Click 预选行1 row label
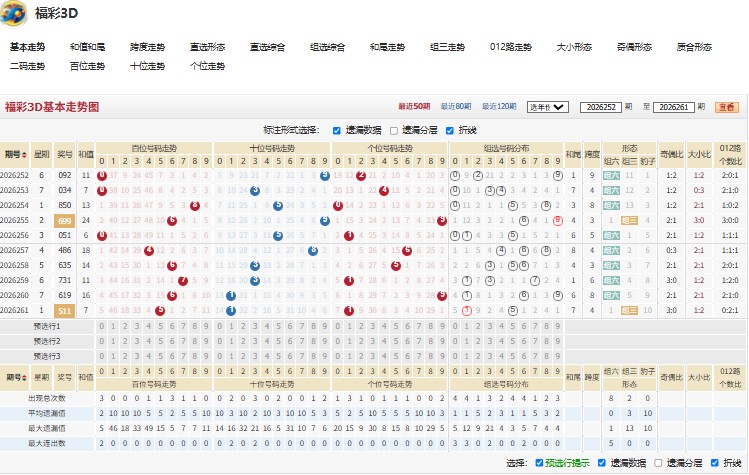The image size is (749, 475). tap(47, 326)
